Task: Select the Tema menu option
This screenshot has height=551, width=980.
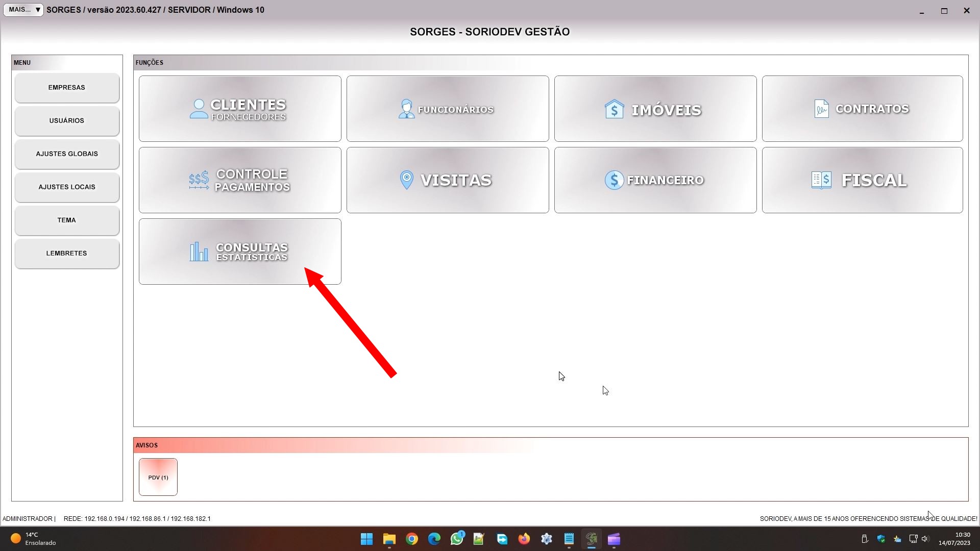Action: [x=67, y=220]
